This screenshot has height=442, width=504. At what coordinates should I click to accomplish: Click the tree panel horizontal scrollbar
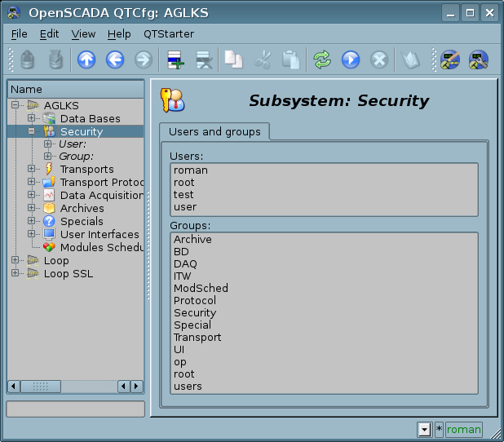(x=75, y=386)
